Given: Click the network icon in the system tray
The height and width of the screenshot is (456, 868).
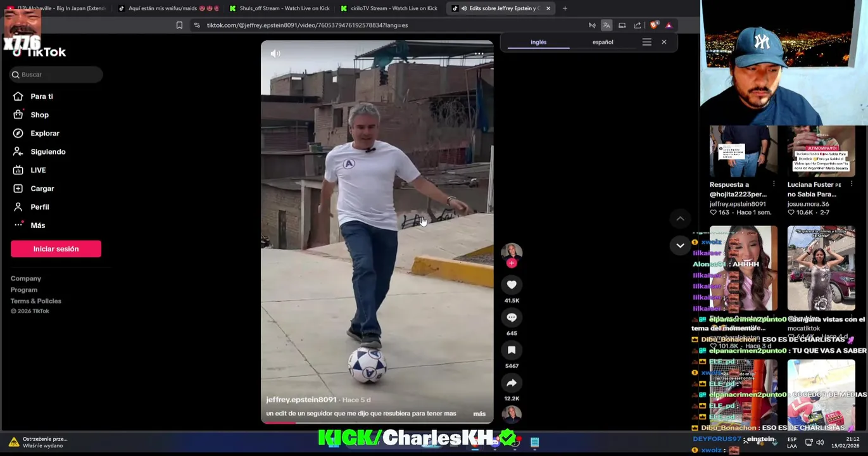Looking at the screenshot, I should coord(808,442).
